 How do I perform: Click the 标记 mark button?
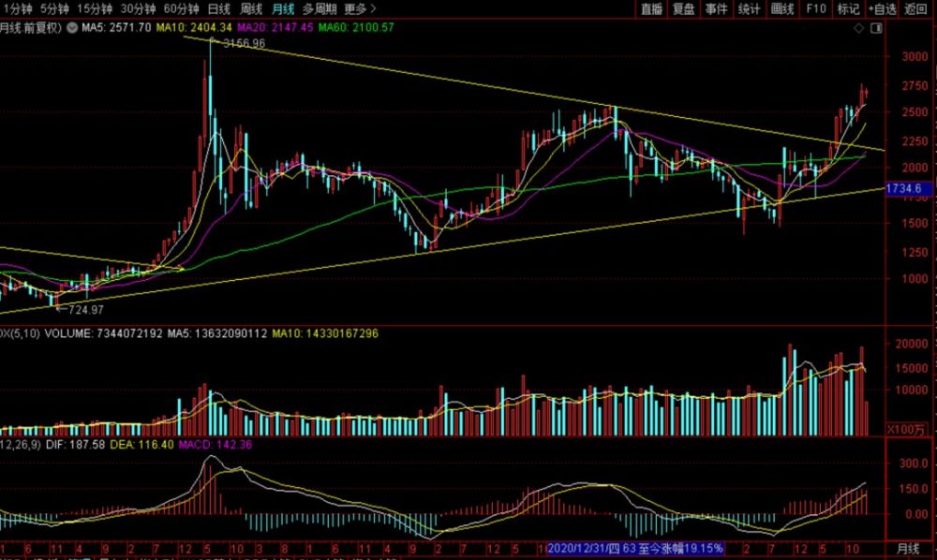tap(848, 8)
